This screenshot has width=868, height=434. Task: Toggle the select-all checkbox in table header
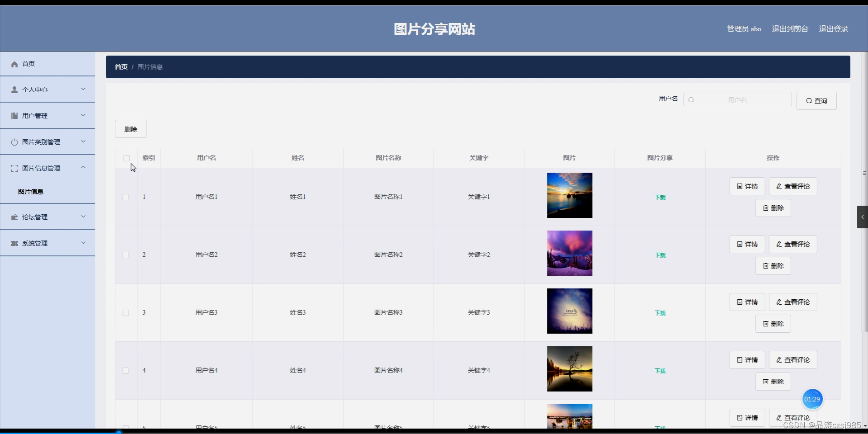(x=127, y=158)
